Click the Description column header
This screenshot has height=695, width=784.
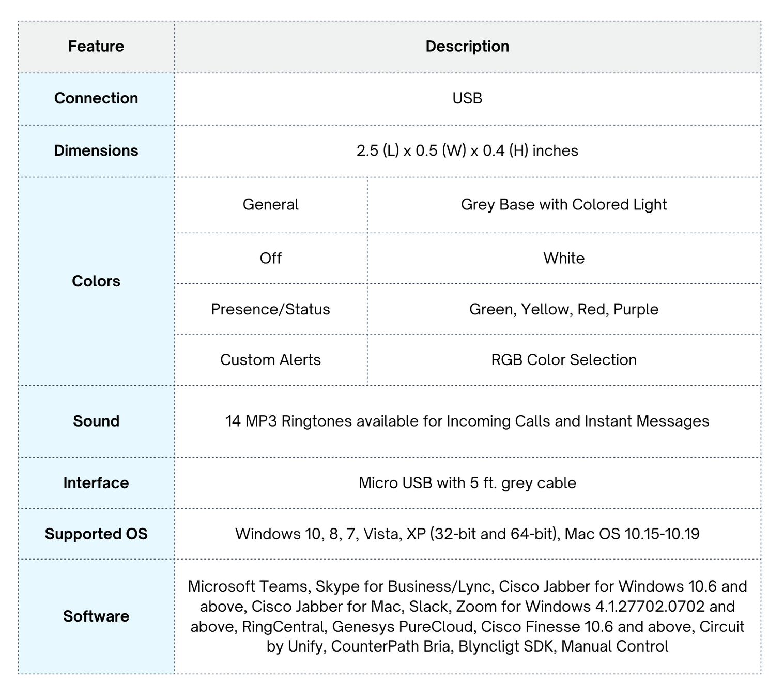click(x=467, y=47)
